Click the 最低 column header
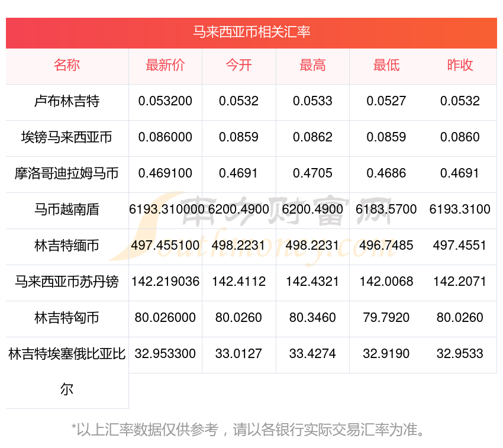 pyautogui.click(x=386, y=65)
